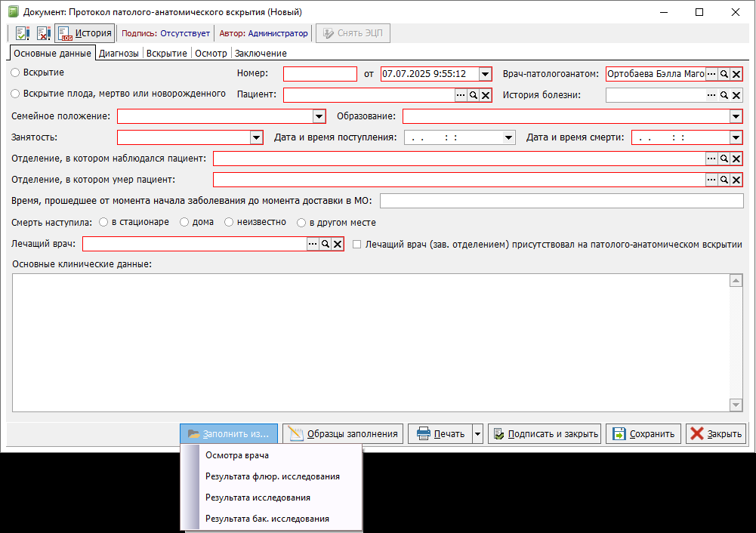756x533 pixels.
Task: Click into the Номер input field
Action: coord(320,74)
